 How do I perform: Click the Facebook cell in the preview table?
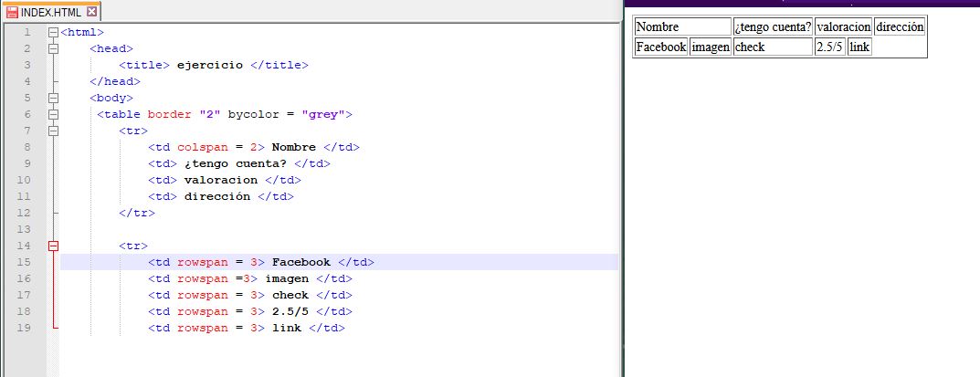(x=660, y=47)
